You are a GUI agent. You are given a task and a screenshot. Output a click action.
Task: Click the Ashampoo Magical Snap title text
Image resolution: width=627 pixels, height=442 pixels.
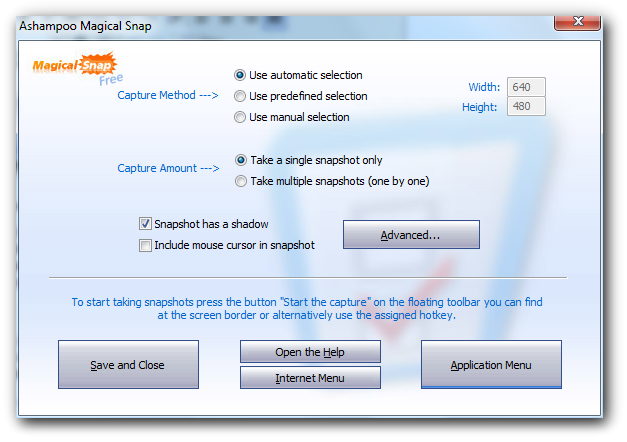[x=85, y=26]
